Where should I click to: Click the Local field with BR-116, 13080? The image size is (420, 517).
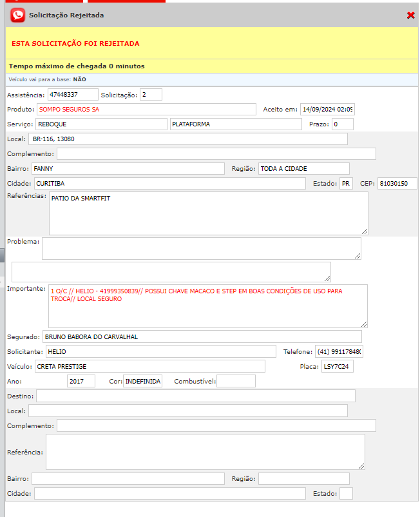(x=187, y=139)
